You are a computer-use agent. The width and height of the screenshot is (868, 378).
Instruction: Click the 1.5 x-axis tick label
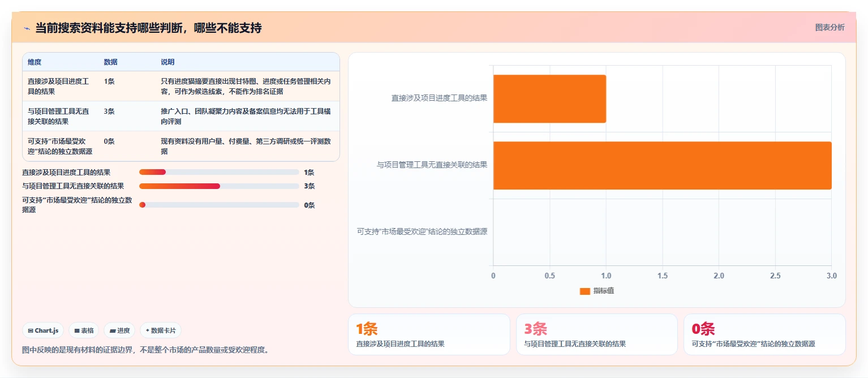click(x=663, y=276)
